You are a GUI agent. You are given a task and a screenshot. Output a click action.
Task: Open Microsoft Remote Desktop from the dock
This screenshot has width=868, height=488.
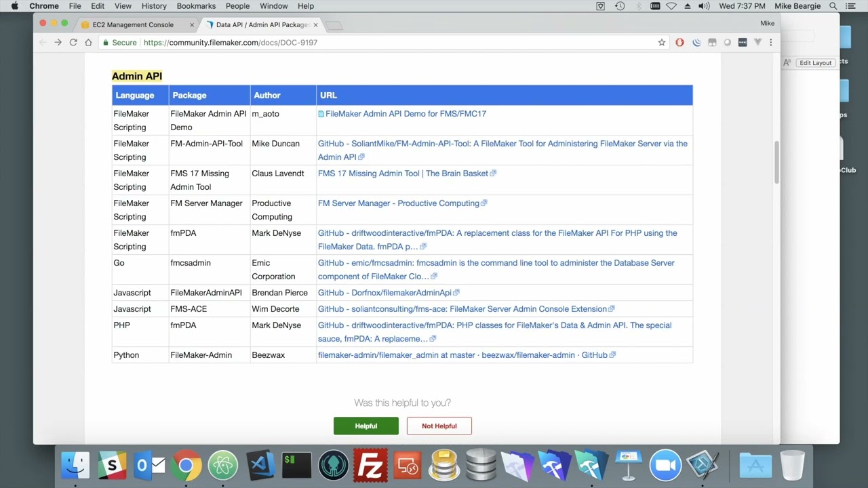(x=407, y=466)
